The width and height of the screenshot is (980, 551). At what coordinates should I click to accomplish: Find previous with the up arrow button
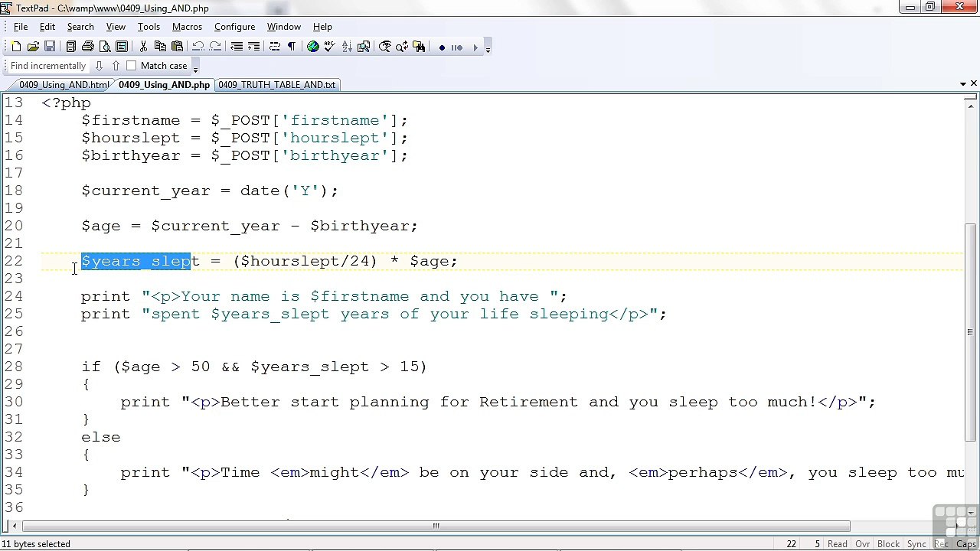coord(116,66)
